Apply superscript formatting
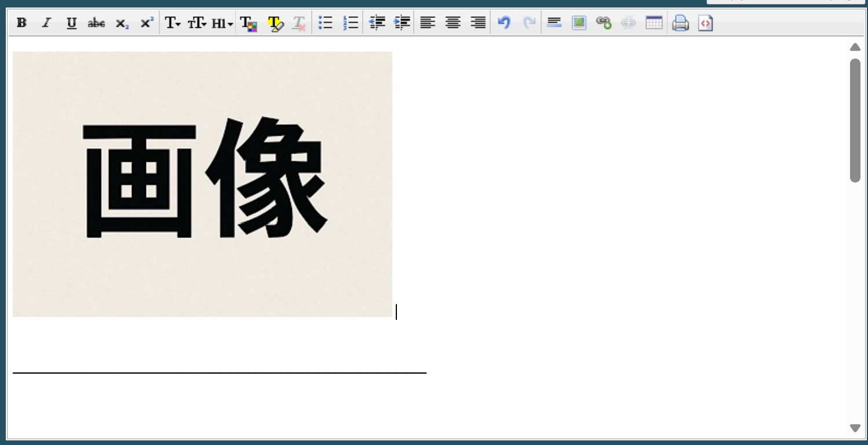Image resolution: width=868 pixels, height=445 pixels. tap(147, 23)
